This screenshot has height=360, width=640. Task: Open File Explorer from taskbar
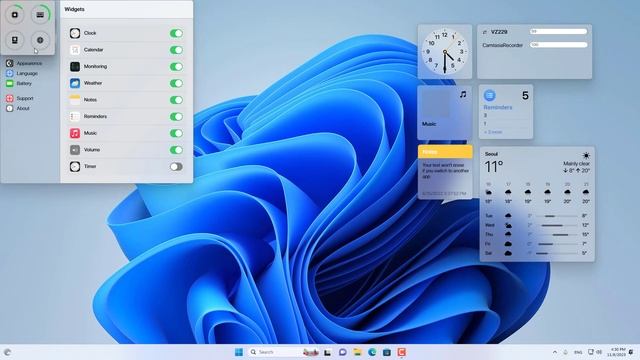coord(357,352)
